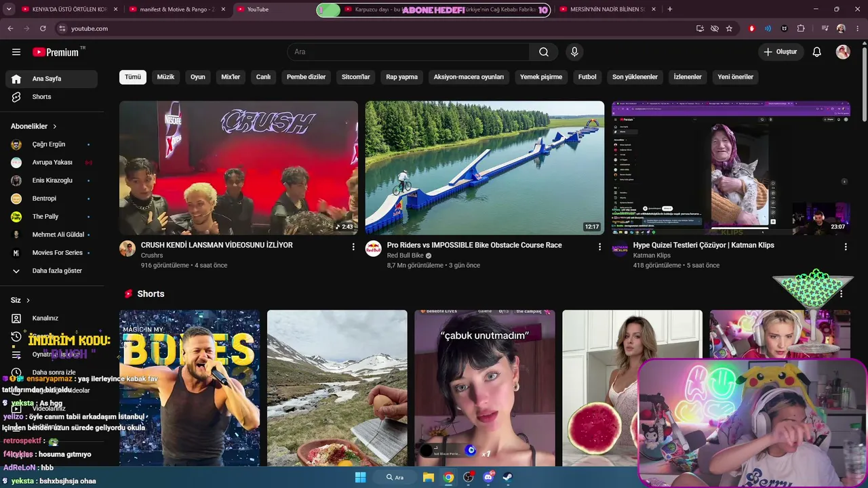
Task: Click the YouTube search input field
Action: coord(409,52)
